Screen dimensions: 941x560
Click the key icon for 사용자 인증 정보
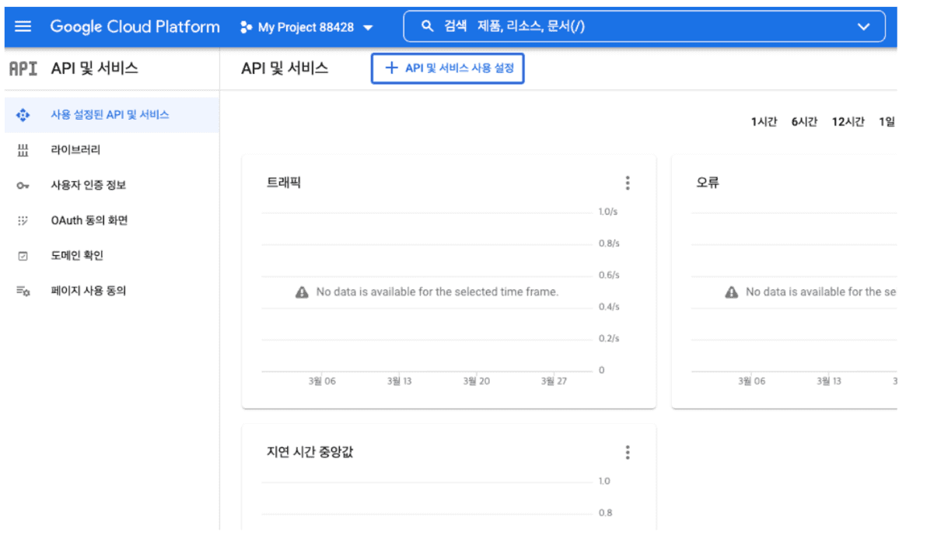(23, 186)
